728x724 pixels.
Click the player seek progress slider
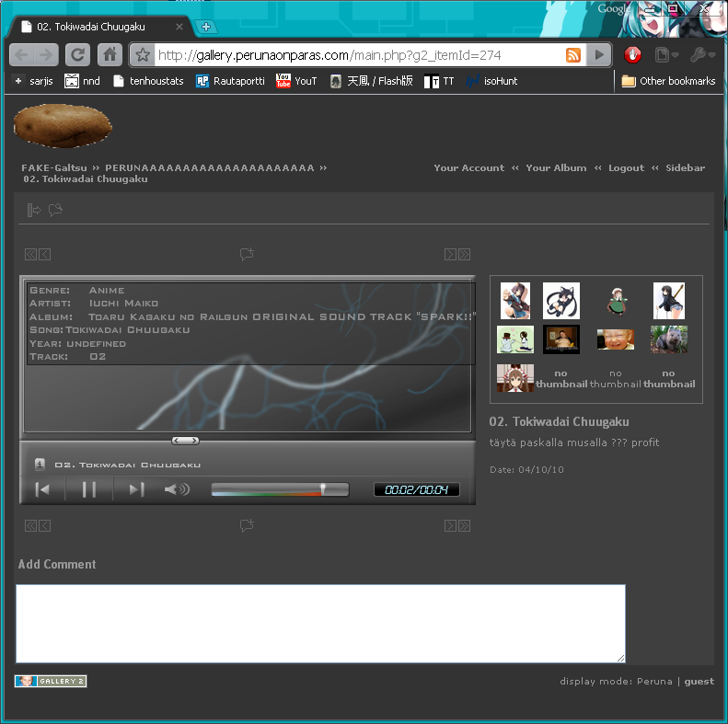click(x=280, y=489)
